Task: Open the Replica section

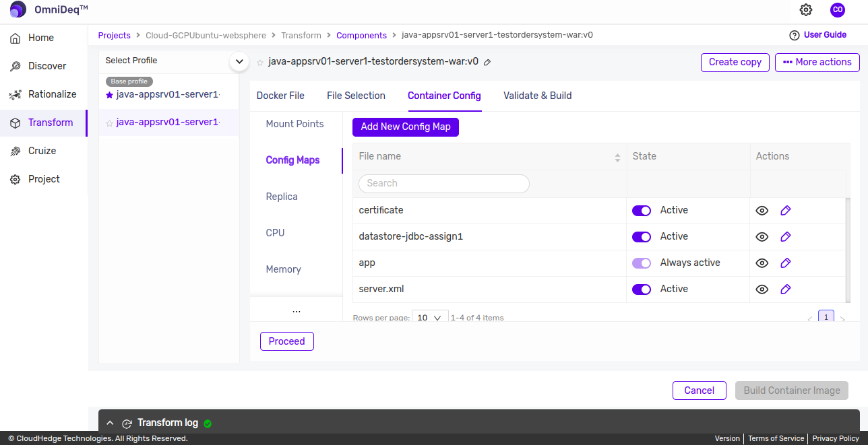Action: pyautogui.click(x=282, y=197)
